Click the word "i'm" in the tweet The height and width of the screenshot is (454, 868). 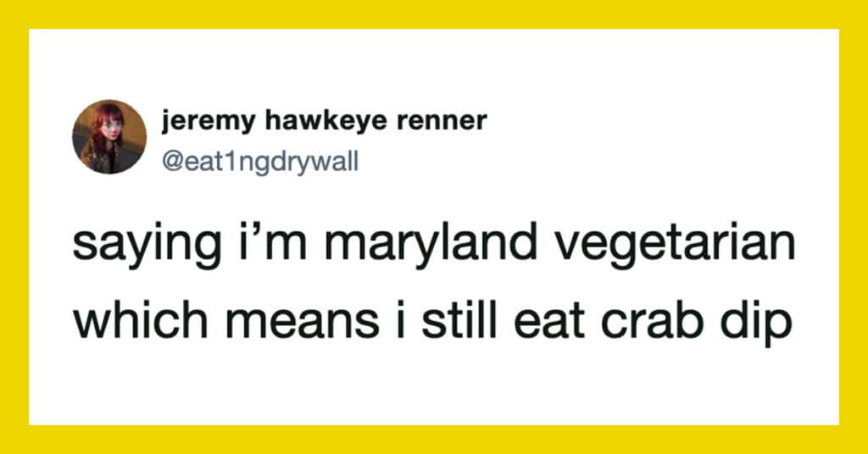[x=258, y=246]
